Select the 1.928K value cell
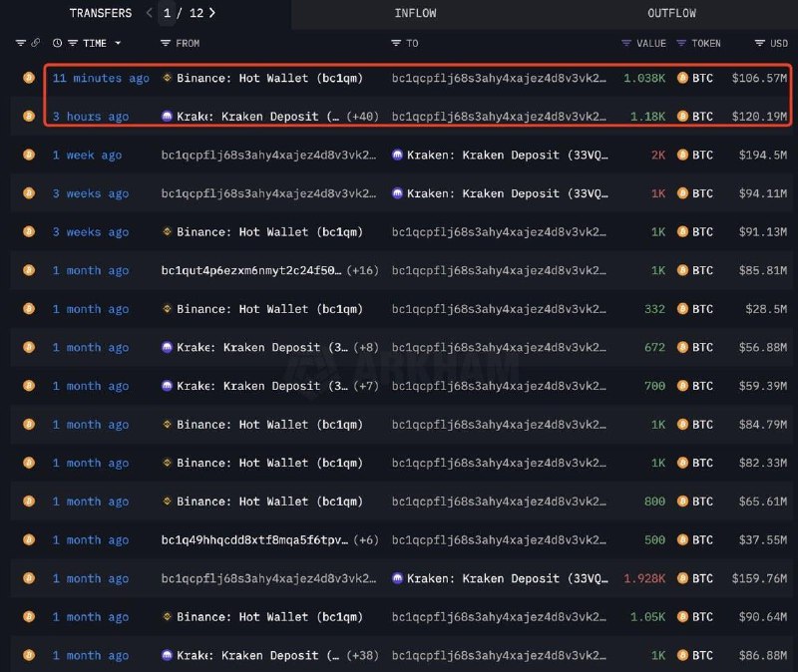The image size is (798, 672). click(644, 579)
